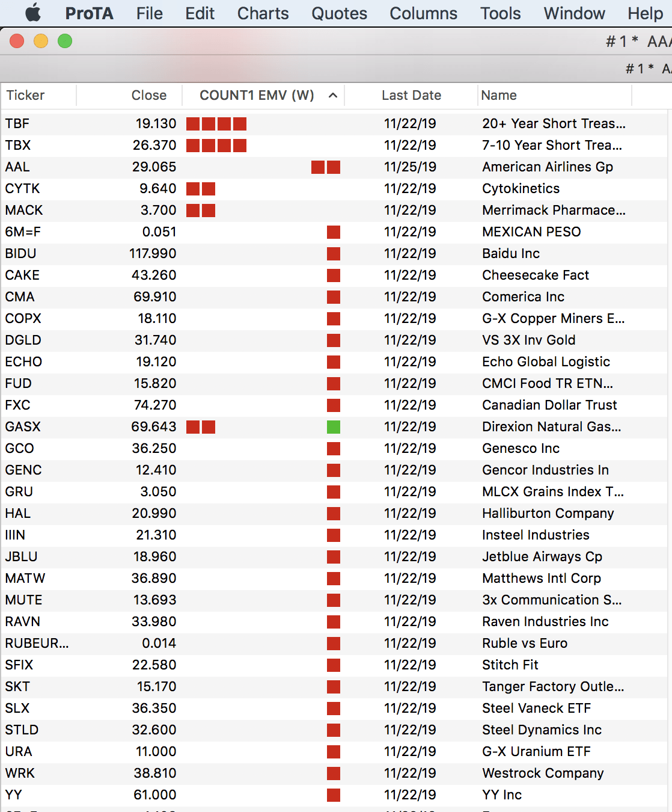The width and height of the screenshot is (672, 812).
Task: Open the Columns menu
Action: click(x=423, y=13)
